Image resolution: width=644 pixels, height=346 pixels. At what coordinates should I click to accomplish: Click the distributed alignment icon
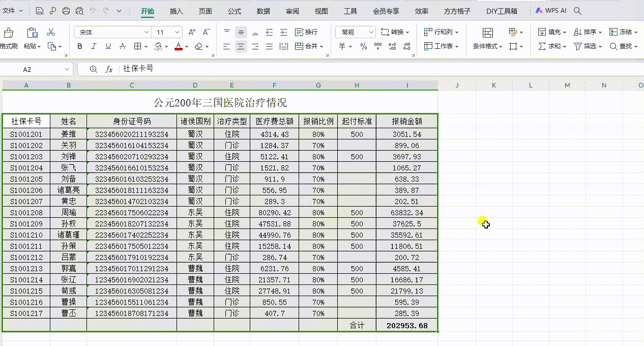(x=284, y=46)
